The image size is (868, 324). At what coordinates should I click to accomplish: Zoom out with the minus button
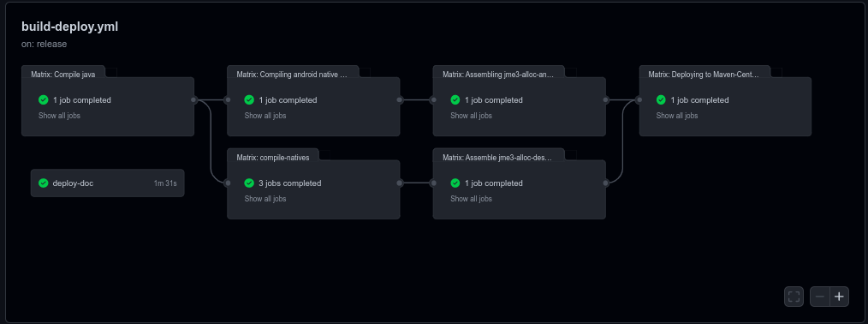pos(820,297)
